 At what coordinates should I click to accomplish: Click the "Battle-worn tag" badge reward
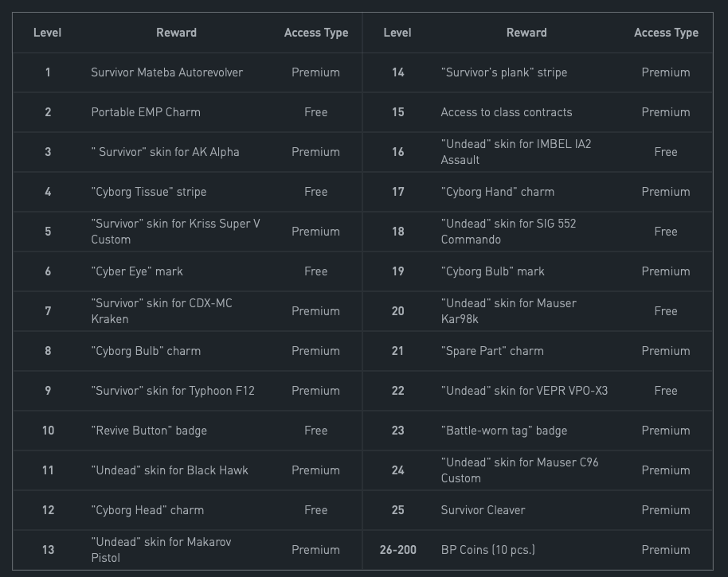click(x=503, y=431)
